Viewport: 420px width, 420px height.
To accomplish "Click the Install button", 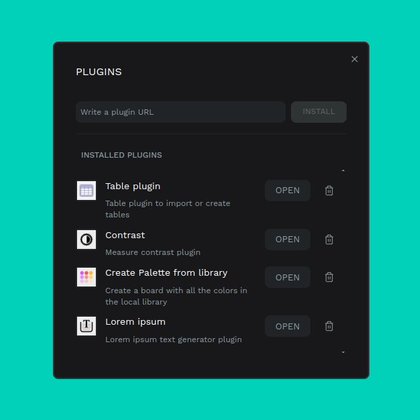I will pos(319,112).
